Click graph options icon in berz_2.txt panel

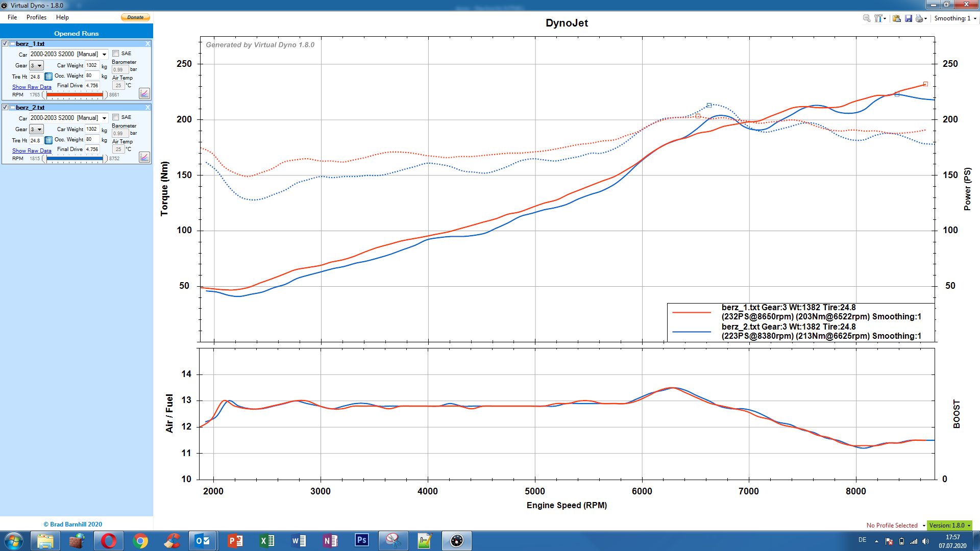[144, 157]
